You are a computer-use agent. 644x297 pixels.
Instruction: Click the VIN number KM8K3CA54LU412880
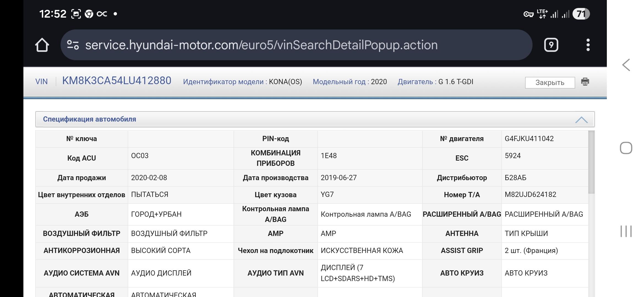[x=117, y=81]
